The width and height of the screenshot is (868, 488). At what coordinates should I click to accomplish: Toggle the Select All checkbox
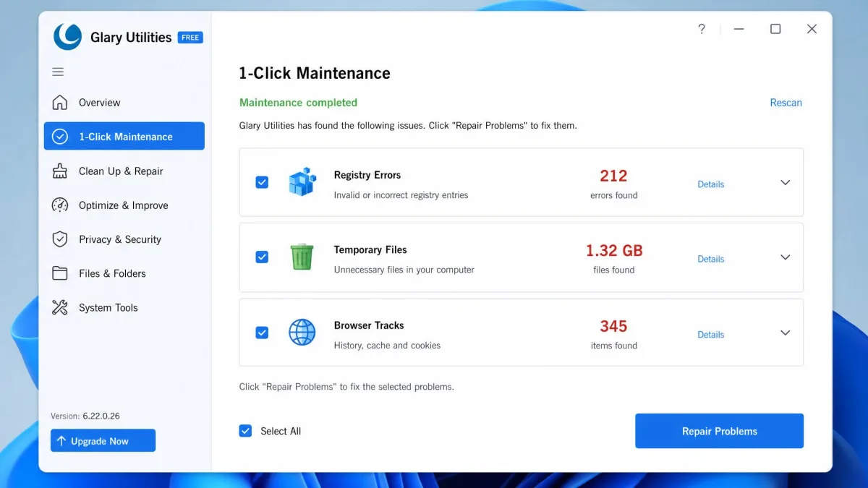(245, 431)
